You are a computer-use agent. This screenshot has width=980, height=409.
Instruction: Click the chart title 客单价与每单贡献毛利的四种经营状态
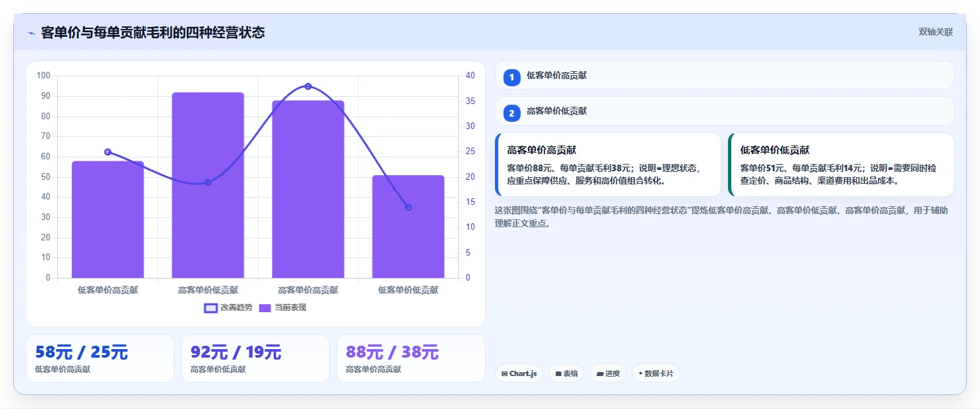point(153,32)
